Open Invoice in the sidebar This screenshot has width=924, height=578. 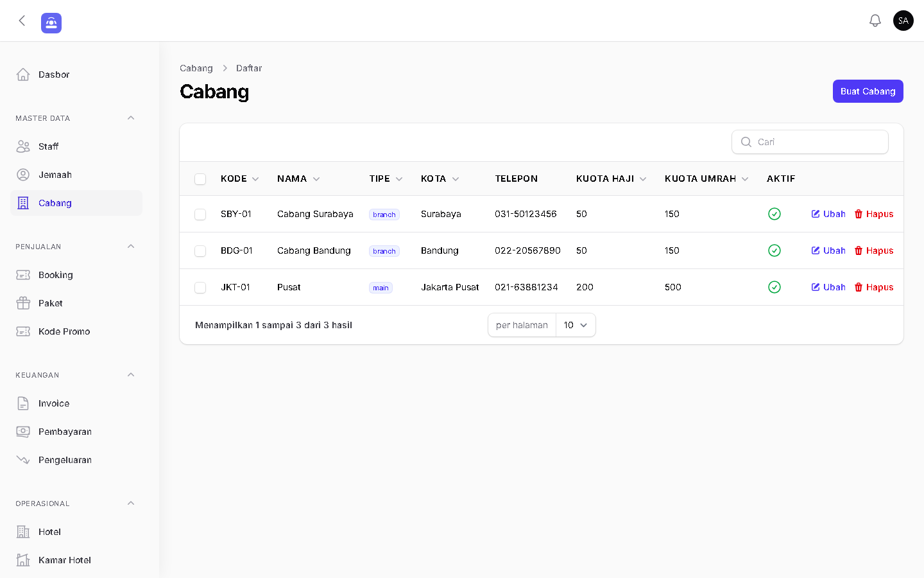coord(76,403)
